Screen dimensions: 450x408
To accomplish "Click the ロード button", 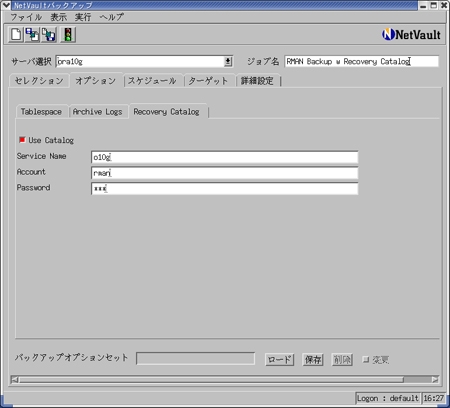I will 279,359.
